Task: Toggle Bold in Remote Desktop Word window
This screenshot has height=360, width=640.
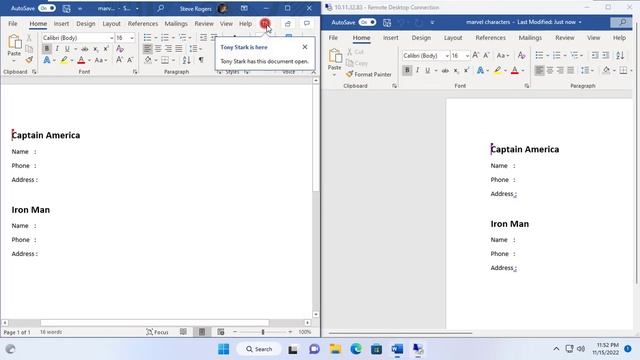Action: tap(407, 70)
